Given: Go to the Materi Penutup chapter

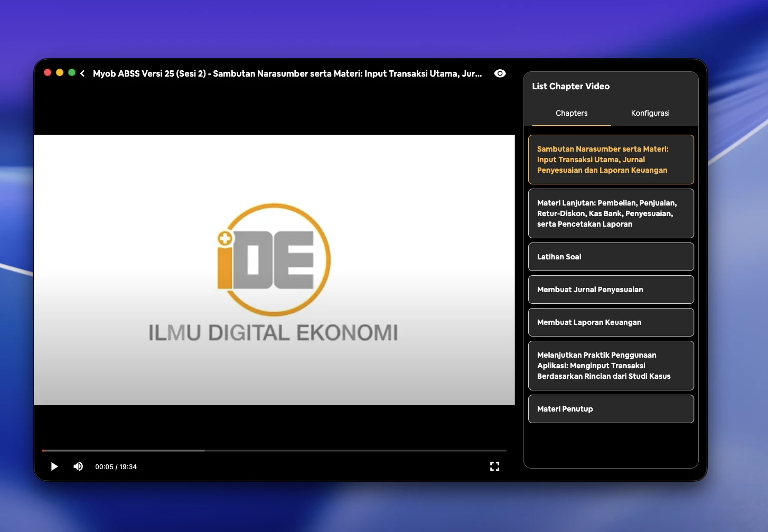Looking at the screenshot, I should 611,409.
